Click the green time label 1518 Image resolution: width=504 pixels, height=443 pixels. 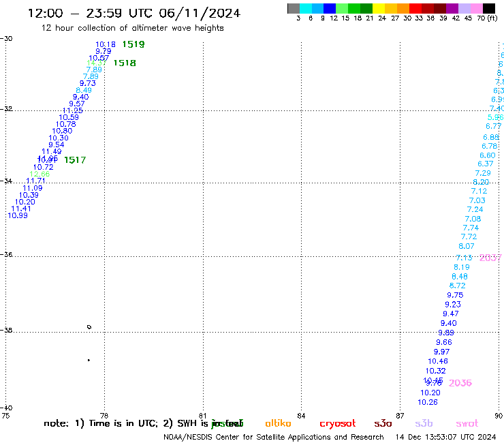(125, 63)
